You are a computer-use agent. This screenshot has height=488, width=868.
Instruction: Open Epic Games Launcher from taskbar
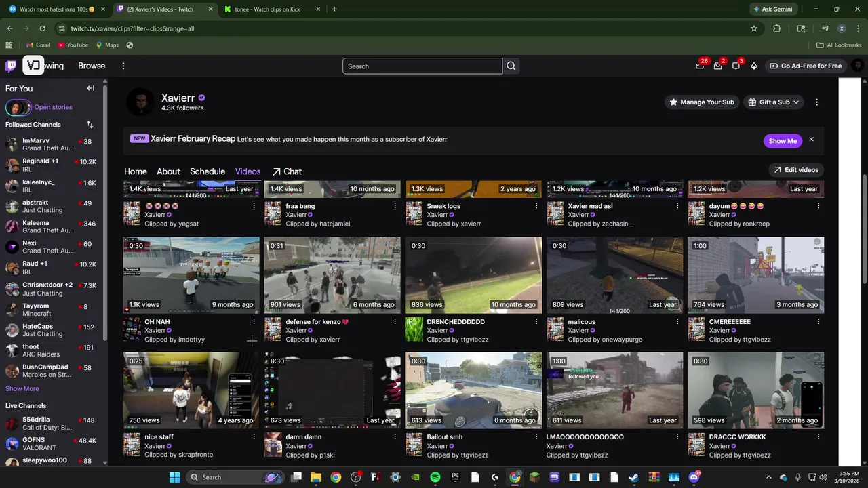point(455,477)
